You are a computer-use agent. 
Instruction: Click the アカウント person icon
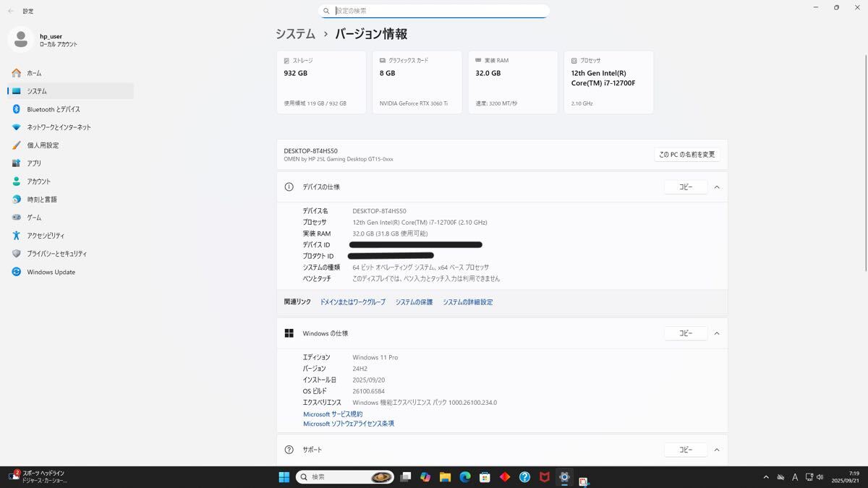pos(16,181)
